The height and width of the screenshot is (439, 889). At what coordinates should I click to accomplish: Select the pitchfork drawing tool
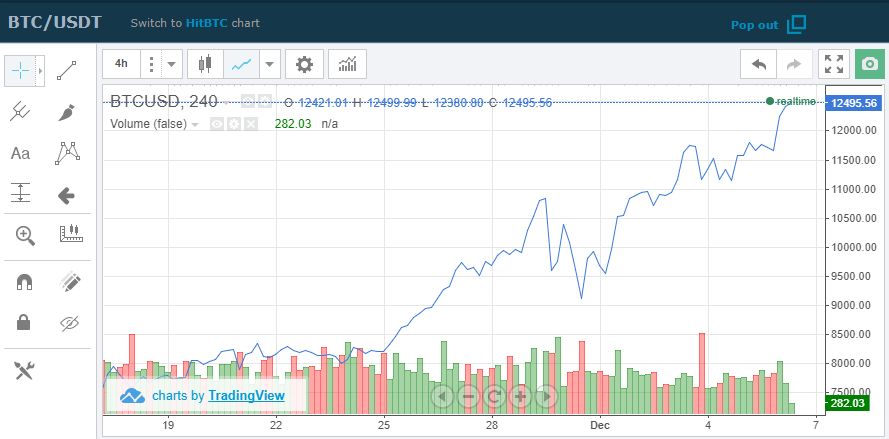coord(21,112)
